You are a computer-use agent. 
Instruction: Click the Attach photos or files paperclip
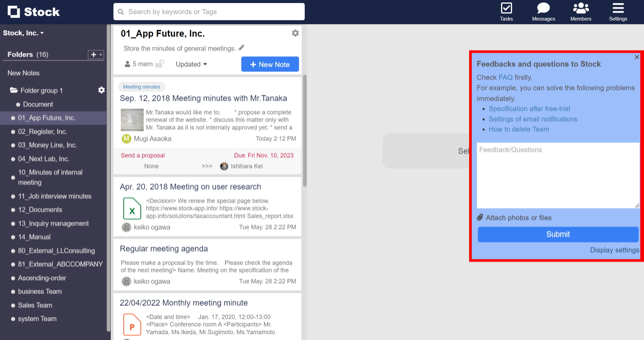(481, 217)
